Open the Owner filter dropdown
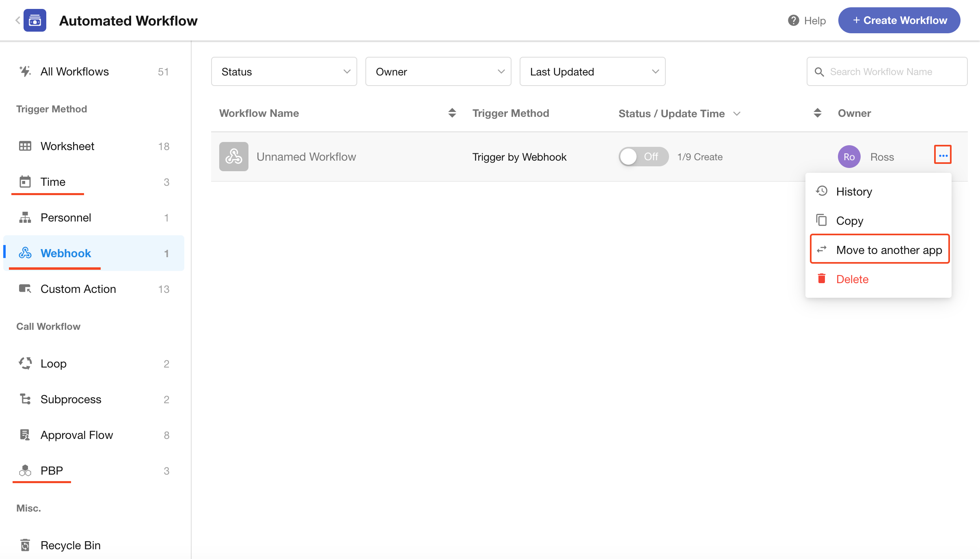The image size is (980, 559). [438, 72]
